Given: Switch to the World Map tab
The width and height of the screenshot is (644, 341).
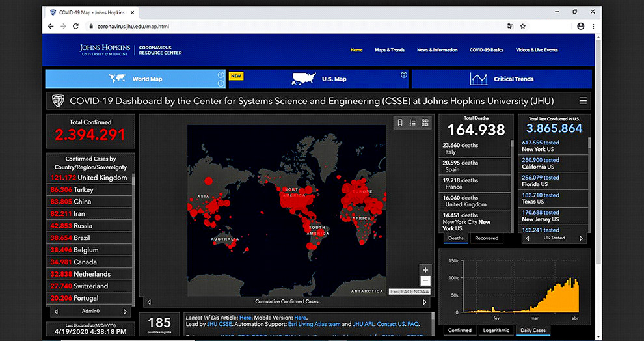Looking at the screenshot, I should 135,79.
